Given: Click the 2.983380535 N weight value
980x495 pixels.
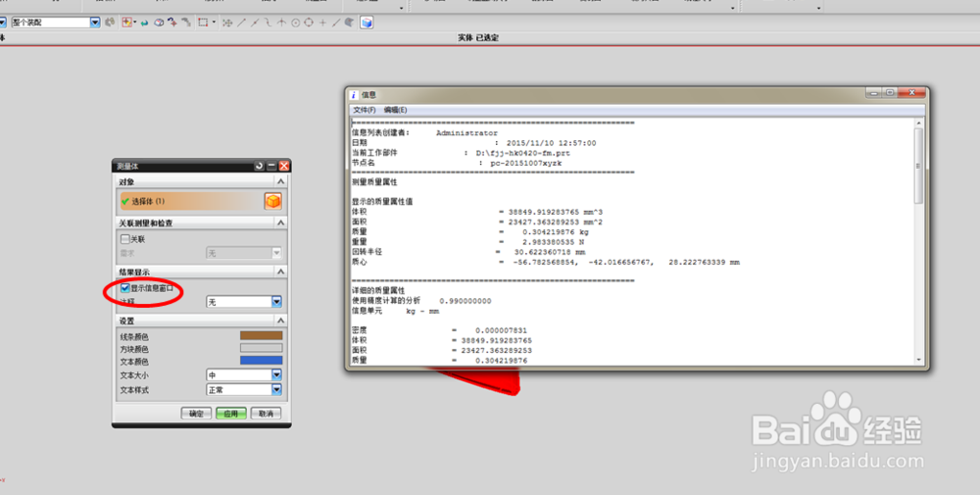Looking at the screenshot, I should coord(553,242).
